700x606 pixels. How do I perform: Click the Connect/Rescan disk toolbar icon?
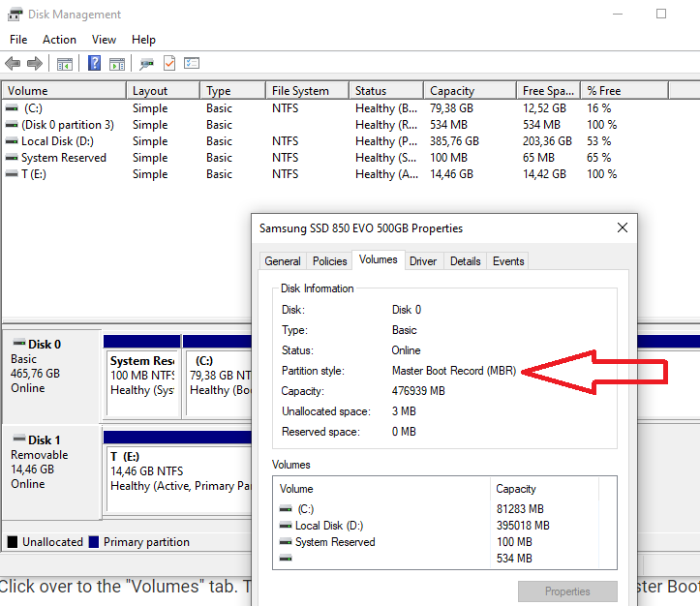[x=146, y=64]
